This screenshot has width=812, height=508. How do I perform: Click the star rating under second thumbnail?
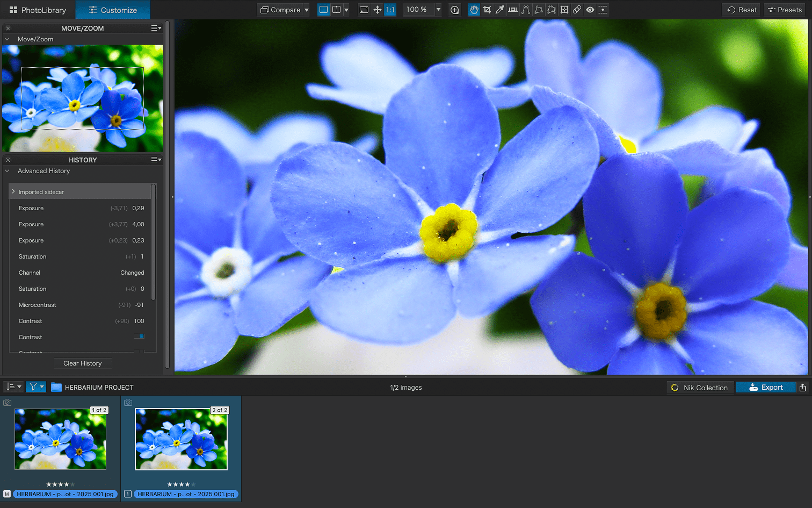(181, 484)
